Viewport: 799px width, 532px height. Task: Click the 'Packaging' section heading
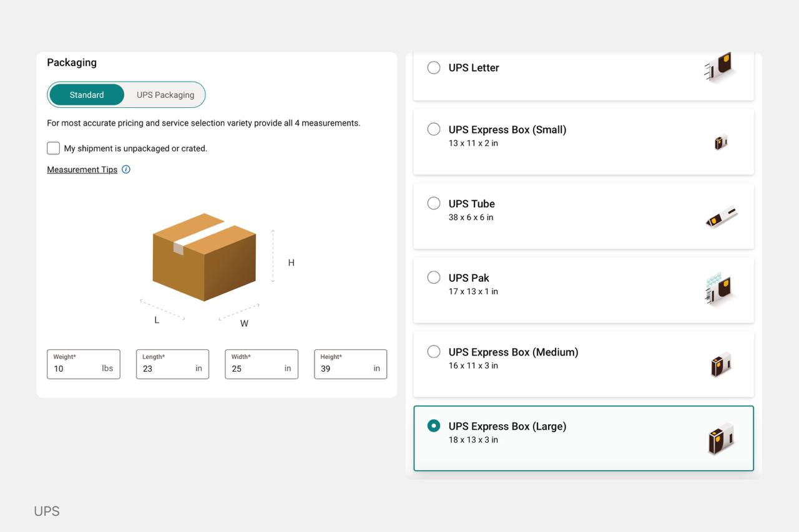coord(72,62)
